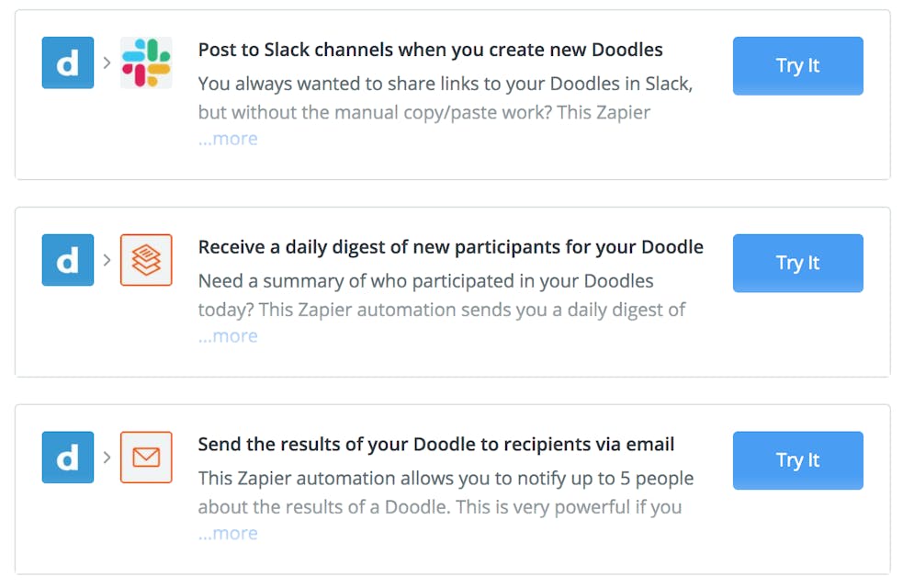Click description text starting 'You always wanted to share'

446,98
